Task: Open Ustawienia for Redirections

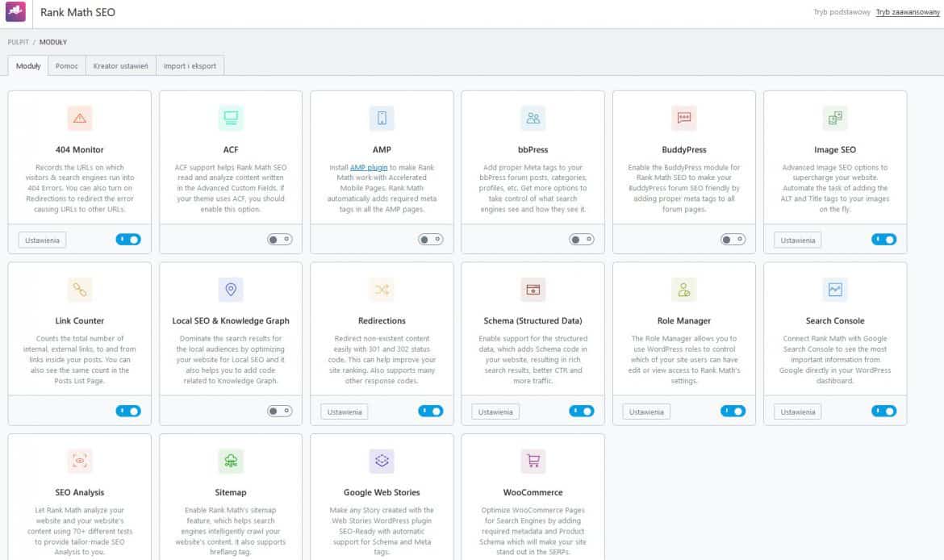Action: (345, 412)
